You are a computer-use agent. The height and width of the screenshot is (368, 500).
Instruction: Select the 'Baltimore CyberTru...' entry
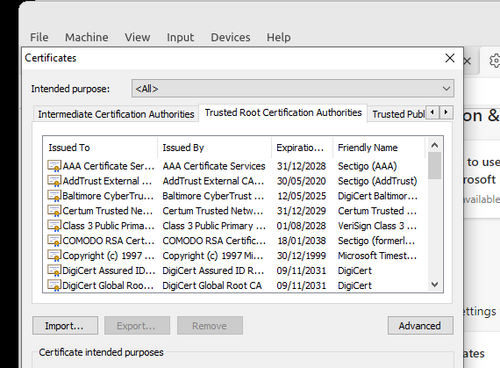[x=108, y=196]
